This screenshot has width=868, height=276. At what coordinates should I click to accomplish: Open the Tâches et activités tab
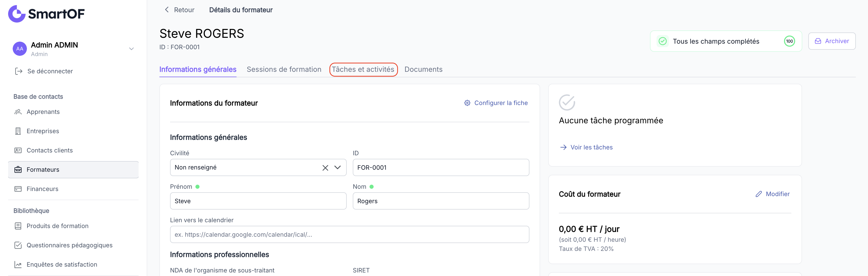[x=363, y=70]
